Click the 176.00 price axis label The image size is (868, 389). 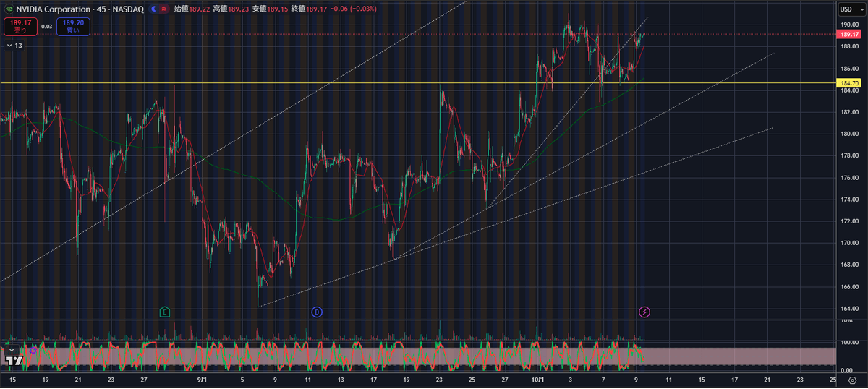point(849,177)
